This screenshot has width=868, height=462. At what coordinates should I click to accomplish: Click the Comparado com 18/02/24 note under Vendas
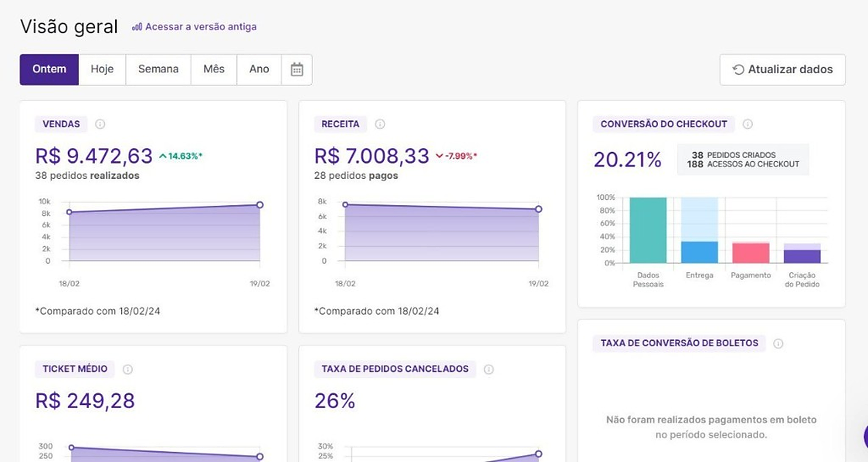98,311
